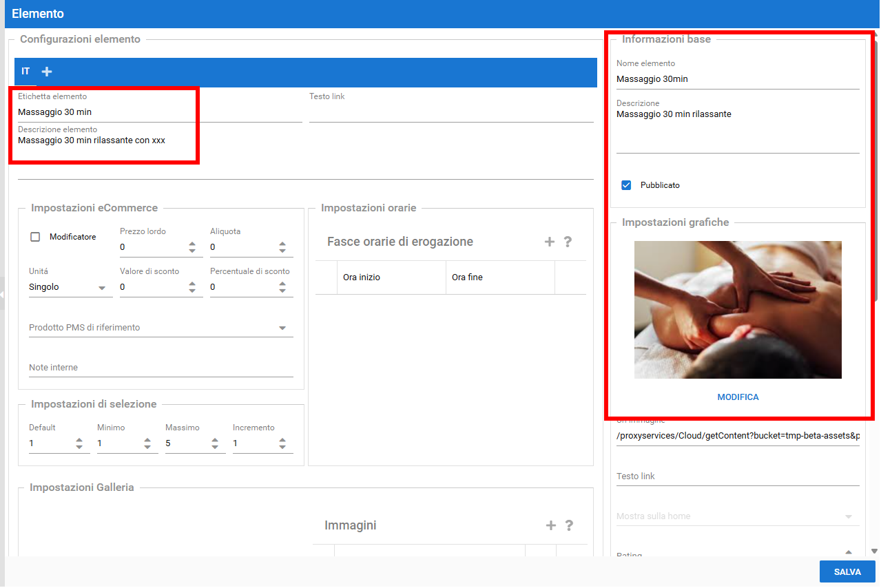Open the Unità Singolo dropdown
881x588 pixels.
point(70,287)
